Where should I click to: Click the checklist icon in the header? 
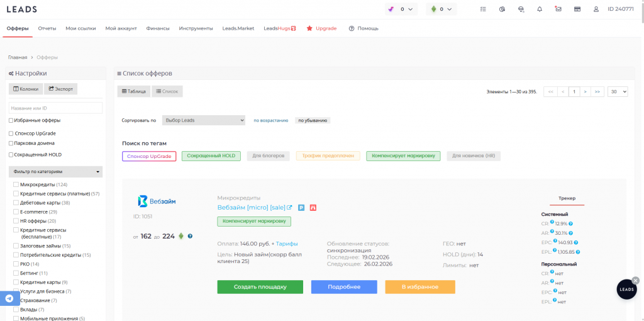point(483,9)
